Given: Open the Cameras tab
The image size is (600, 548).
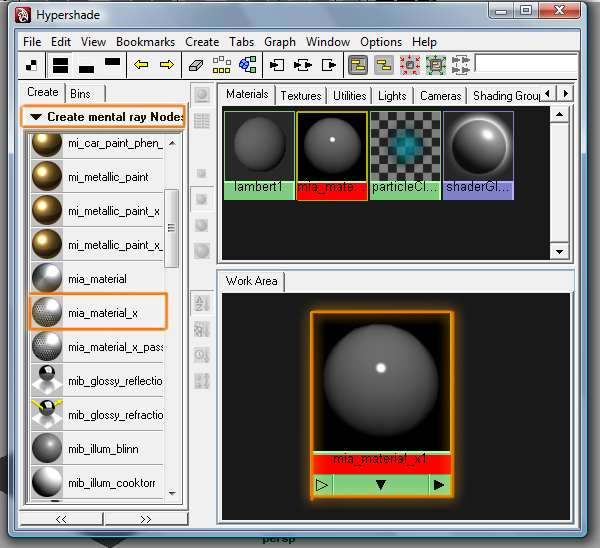Looking at the screenshot, I should tap(440, 96).
